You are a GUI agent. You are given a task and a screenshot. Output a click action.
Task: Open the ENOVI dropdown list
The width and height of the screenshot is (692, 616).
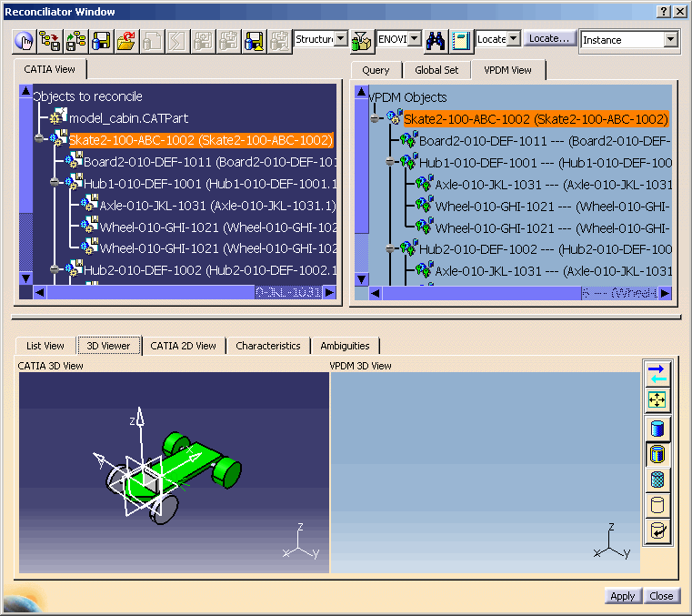(x=414, y=39)
